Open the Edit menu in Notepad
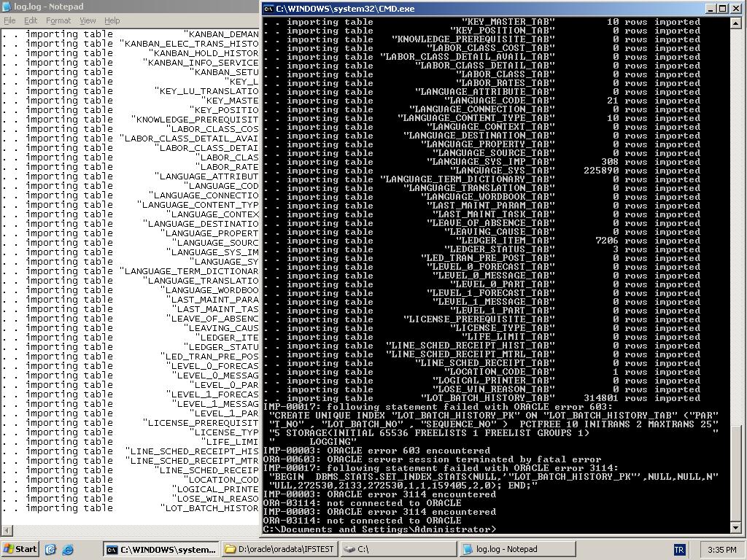 (x=31, y=20)
